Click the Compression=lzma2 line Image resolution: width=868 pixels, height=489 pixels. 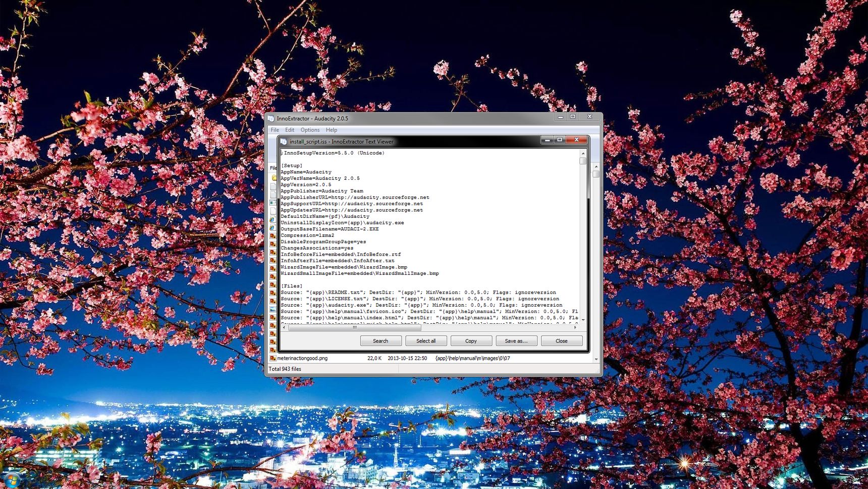click(307, 235)
